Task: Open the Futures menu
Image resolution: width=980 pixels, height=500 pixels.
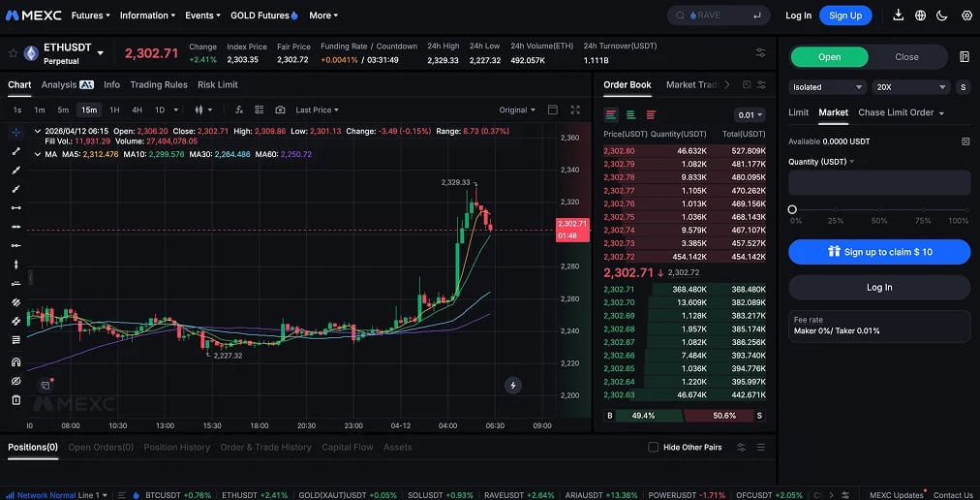Action: tap(91, 15)
